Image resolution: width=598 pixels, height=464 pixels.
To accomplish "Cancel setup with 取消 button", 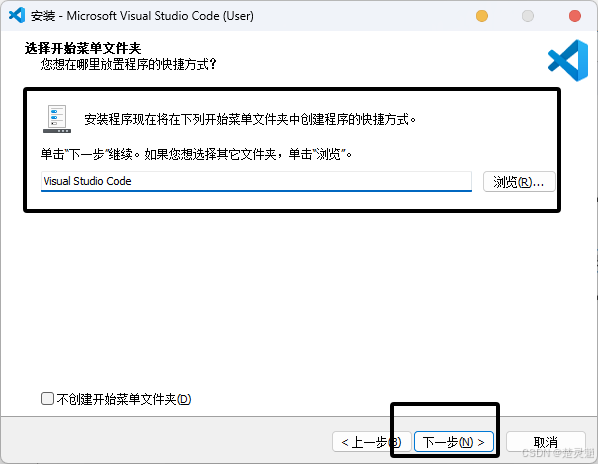I will point(546,442).
